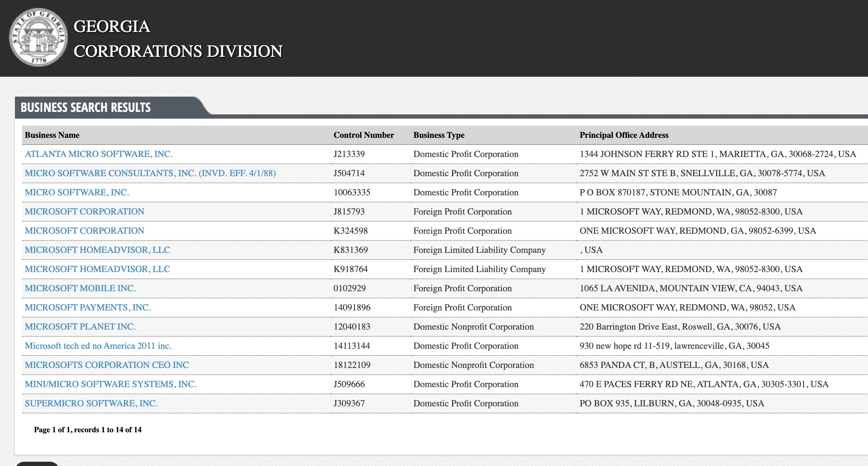Open ATLANTA MICRO SOFTWARE, INC. record

99,154
